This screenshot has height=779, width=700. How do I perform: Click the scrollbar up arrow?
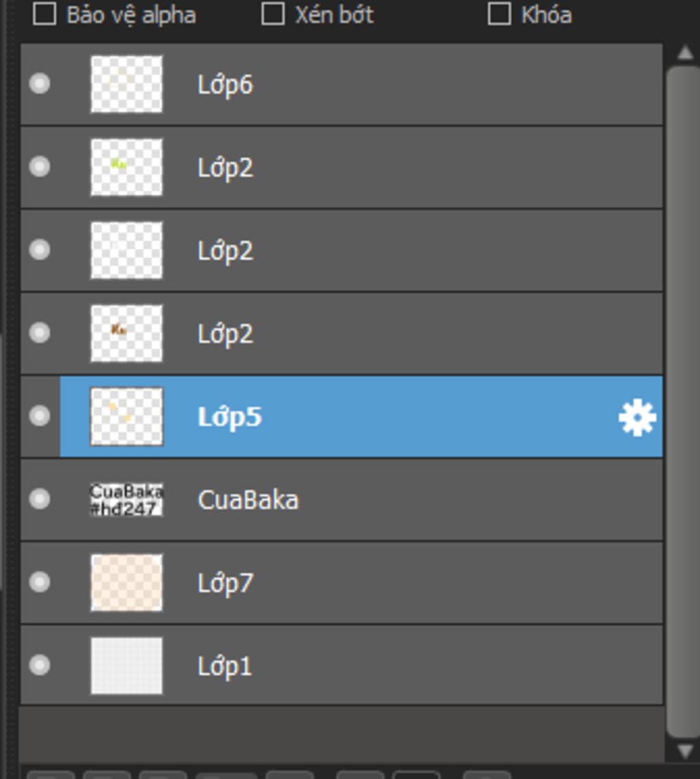tap(685, 52)
